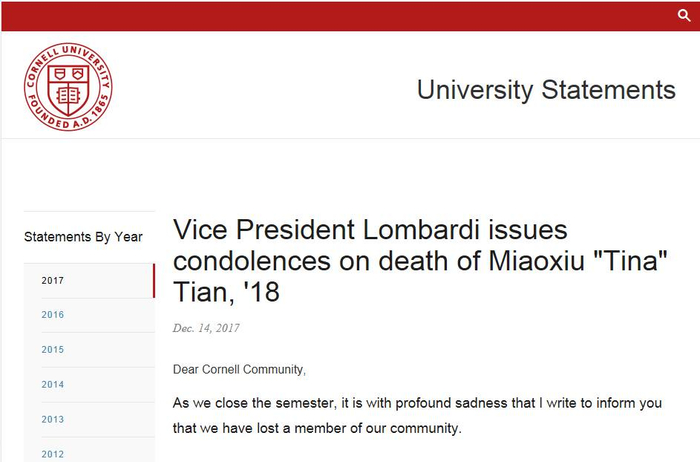Screen dimensions: 700x462
Task: Click the line 'that we have lost a member'
Action: coord(318,430)
